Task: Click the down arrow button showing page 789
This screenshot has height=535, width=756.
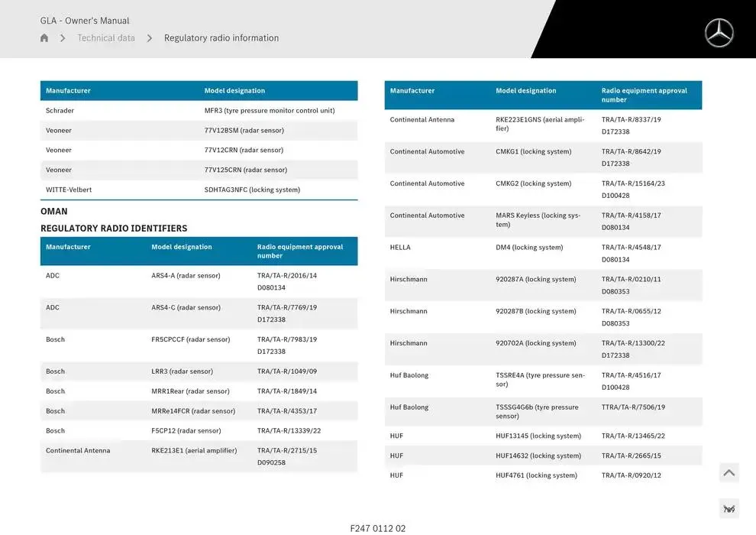Action: click(x=729, y=509)
